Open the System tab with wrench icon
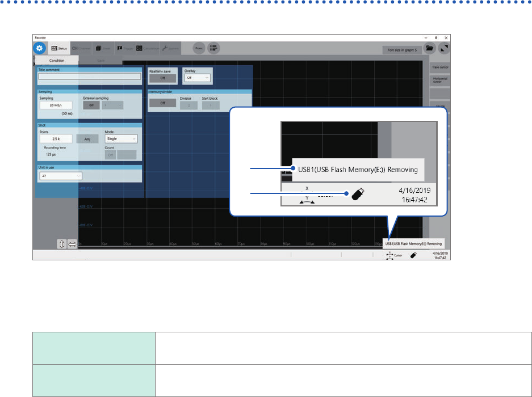Screen dimensions: 532x397 click(170, 48)
